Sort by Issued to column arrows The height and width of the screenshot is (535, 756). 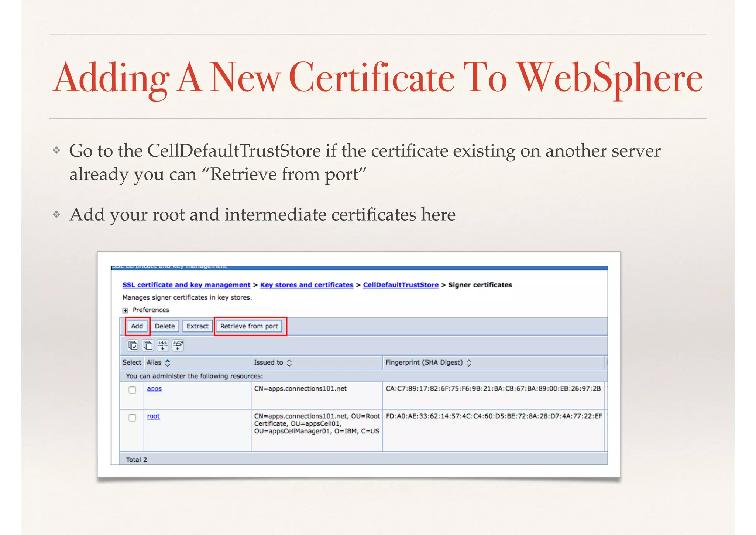(289, 363)
